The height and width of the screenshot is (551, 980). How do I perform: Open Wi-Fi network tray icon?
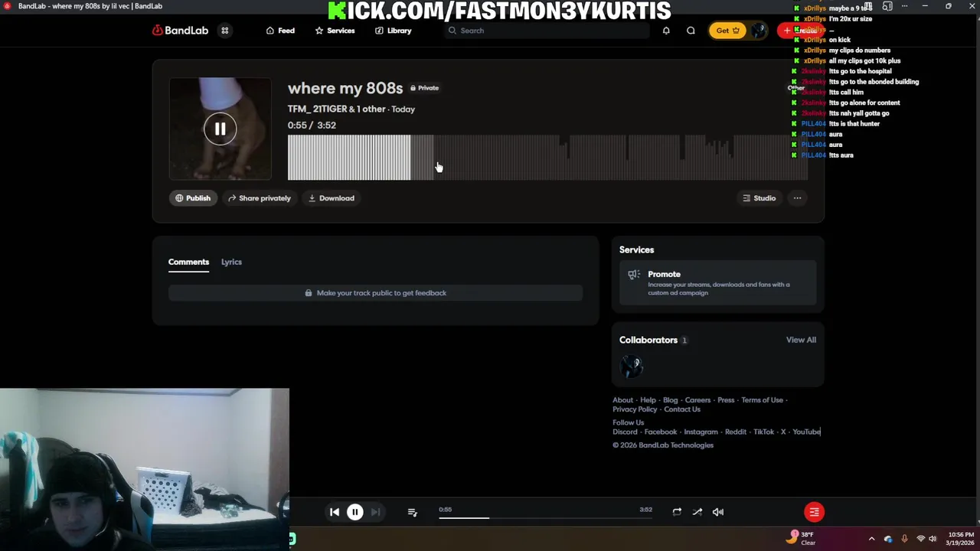pyautogui.click(x=920, y=539)
